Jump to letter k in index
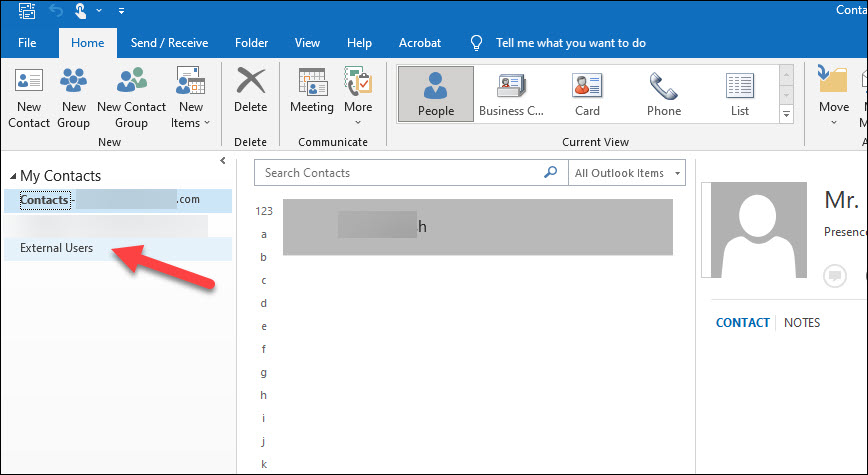868x475 pixels. [x=264, y=464]
